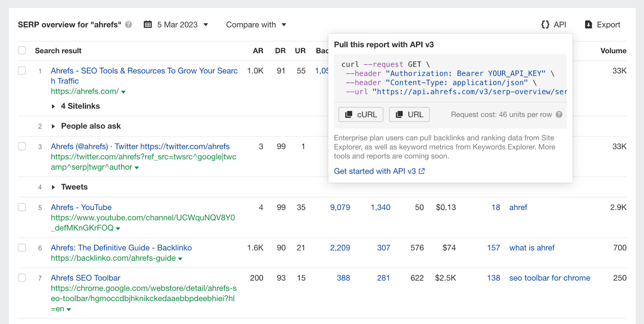
Task: Click the external link icon after API v3
Action: (x=422, y=171)
